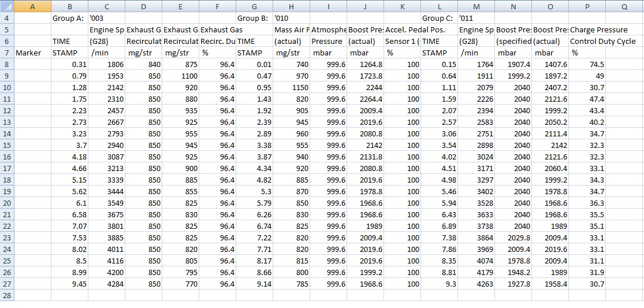The width and height of the screenshot is (644, 308).
Task: Click the '003 cell
Action: tap(106, 18)
